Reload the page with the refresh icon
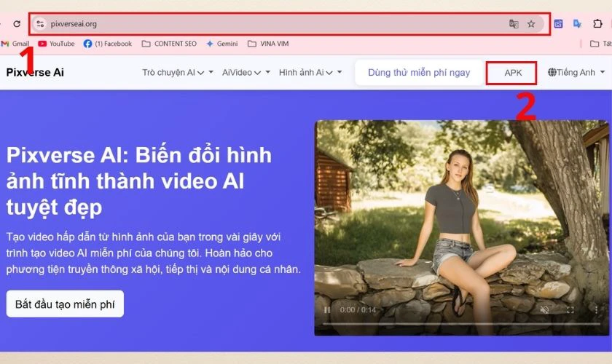Viewport: 612px width, 364px height. 17,24
